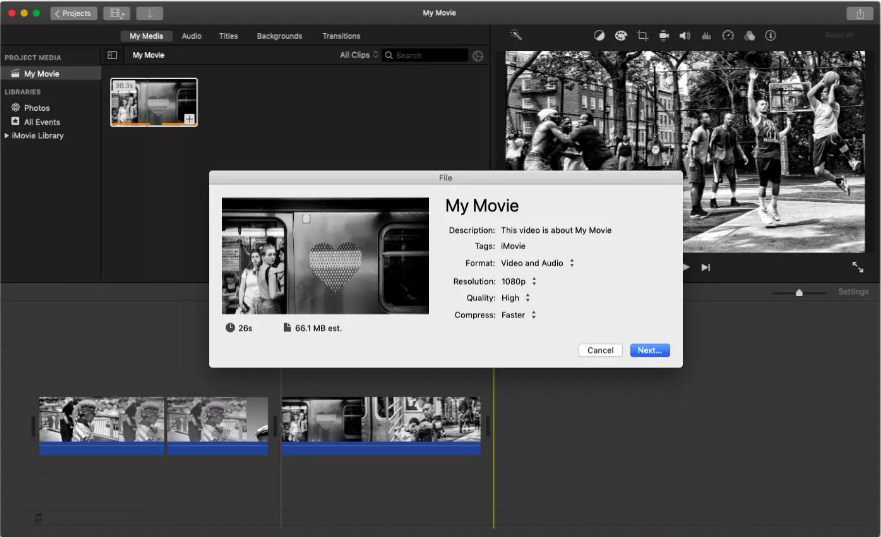Add the clip using plus badge

pos(190,119)
